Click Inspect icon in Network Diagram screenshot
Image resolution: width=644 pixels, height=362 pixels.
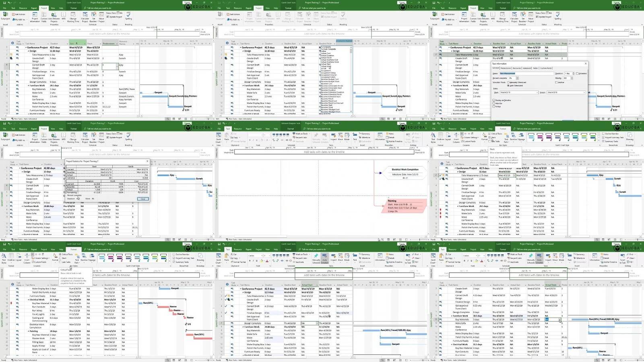coord(333,136)
